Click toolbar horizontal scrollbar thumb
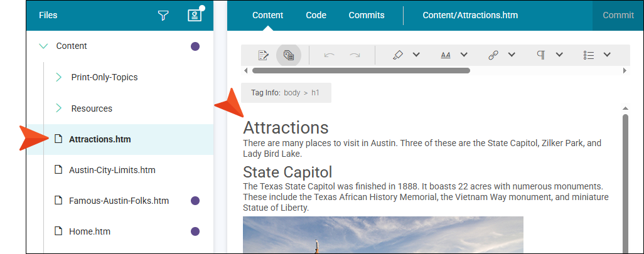This screenshot has width=644, height=254. pyautogui.click(x=361, y=71)
